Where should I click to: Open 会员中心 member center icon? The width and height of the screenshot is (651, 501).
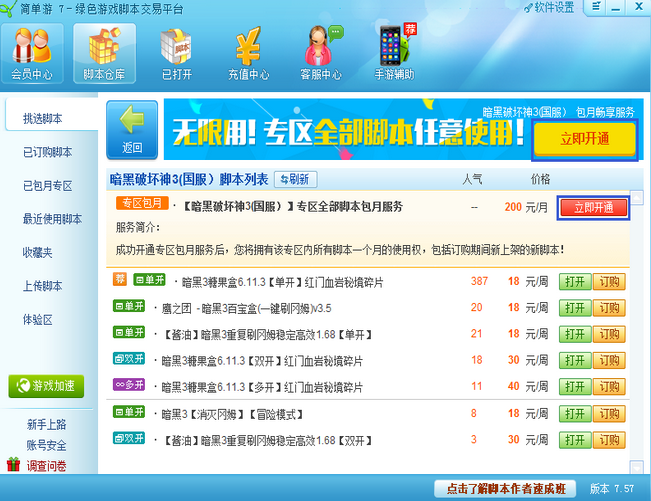coord(34,53)
